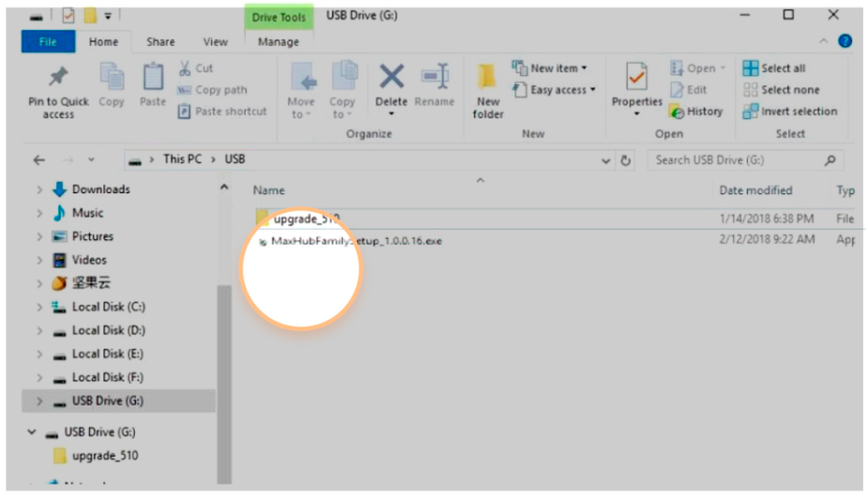This screenshot has width=868, height=495.
Task: Select MaxHubFamily Setup_1.0.0.16.exe file
Action: tap(356, 241)
